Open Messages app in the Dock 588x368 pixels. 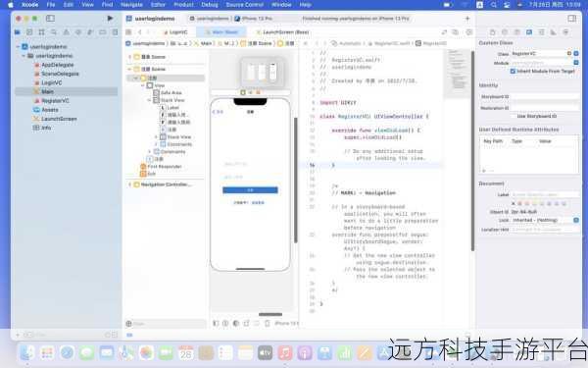86,352
